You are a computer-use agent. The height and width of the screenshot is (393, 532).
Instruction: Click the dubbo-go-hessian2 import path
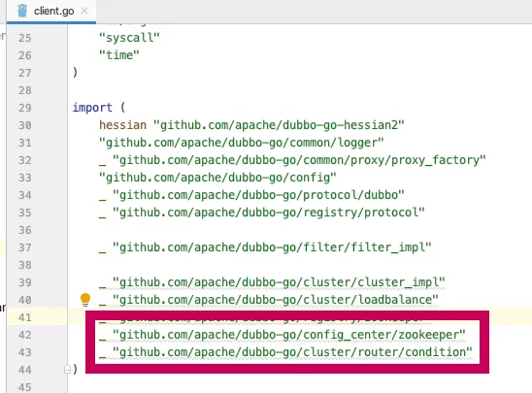tap(279, 125)
